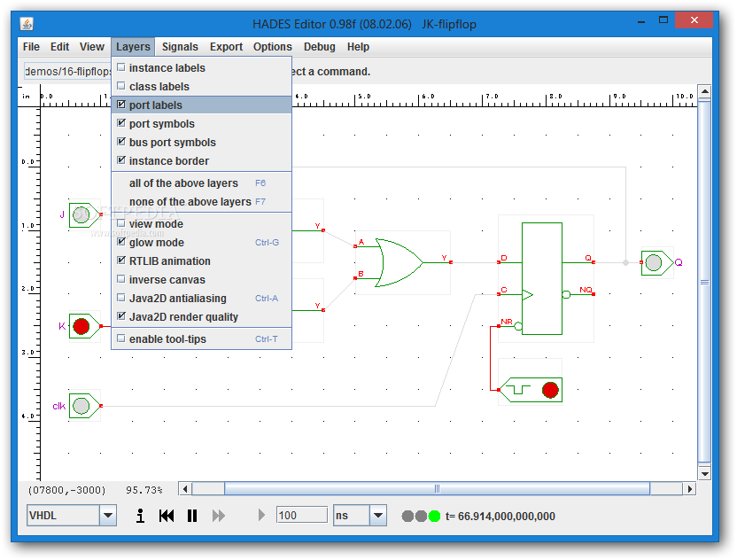
Task: Select all of the above layers
Action: [201, 183]
